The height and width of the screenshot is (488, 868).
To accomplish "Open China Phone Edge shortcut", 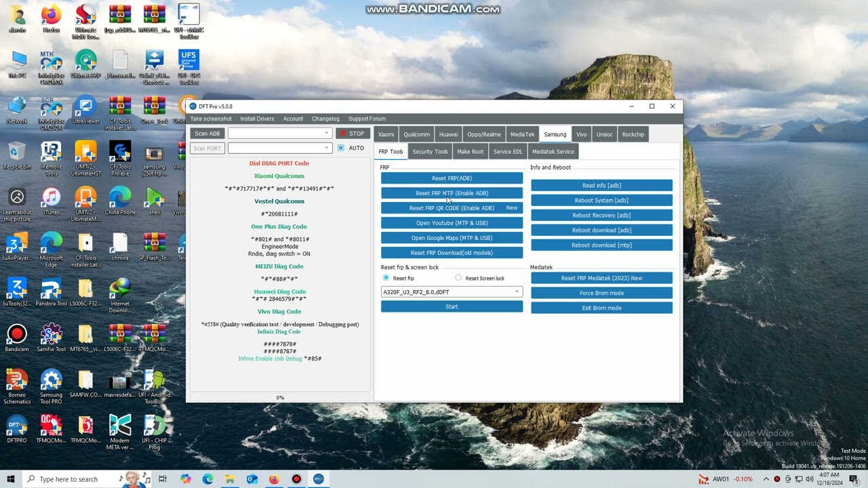I will (120, 201).
